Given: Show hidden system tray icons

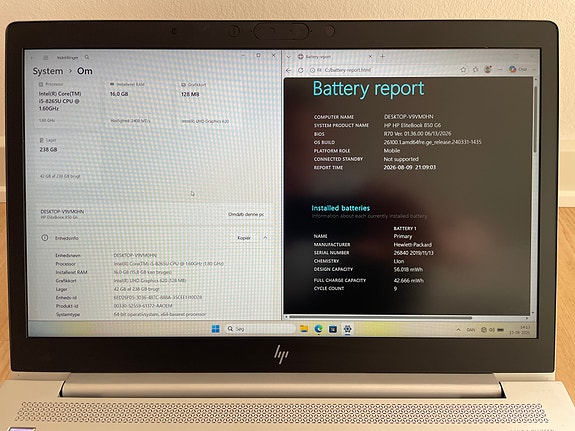Looking at the screenshot, I should coord(458,330).
